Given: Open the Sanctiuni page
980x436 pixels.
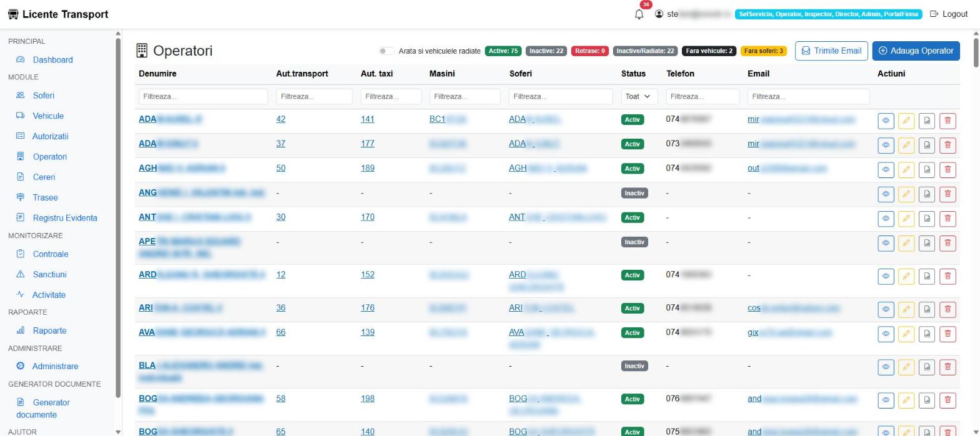Looking at the screenshot, I should [49, 274].
